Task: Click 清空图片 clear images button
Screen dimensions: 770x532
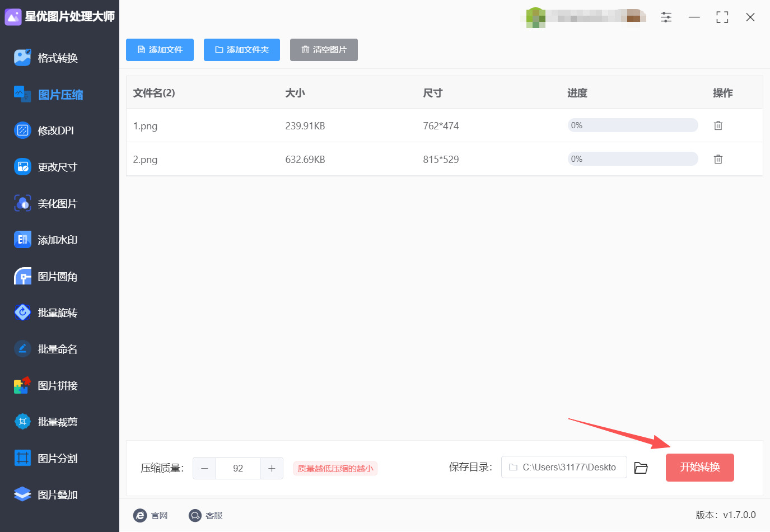Action: coord(324,50)
